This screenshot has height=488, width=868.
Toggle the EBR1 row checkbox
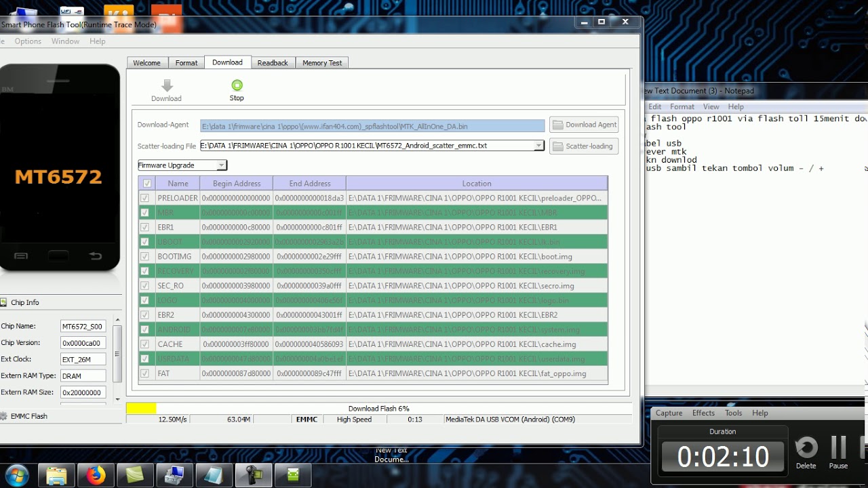point(144,227)
